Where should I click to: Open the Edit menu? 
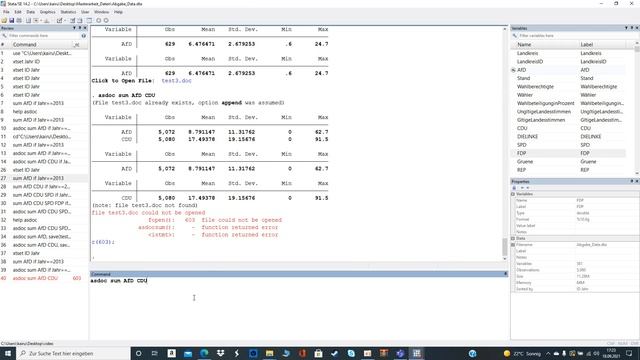click(18, 12)
